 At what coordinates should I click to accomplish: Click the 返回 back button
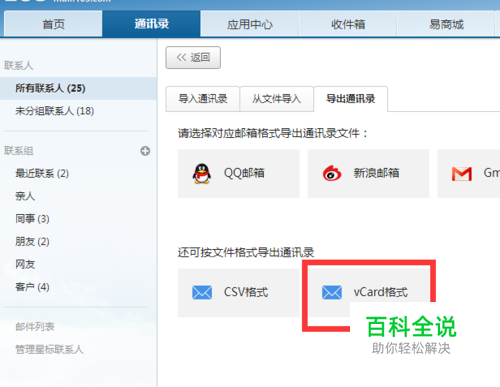tap(193, 58)
